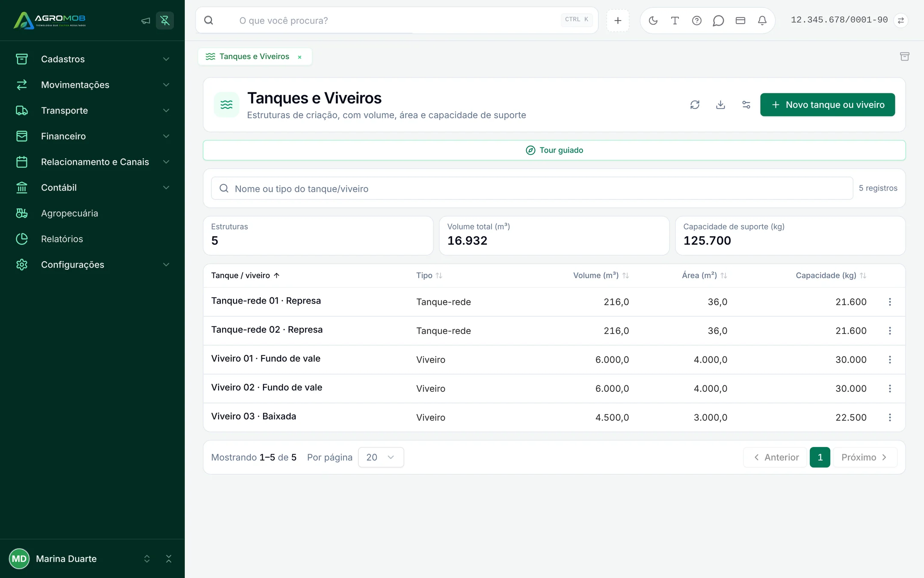
Task: Click Novo tanque ou viveiro button
Action: (827, 105)
